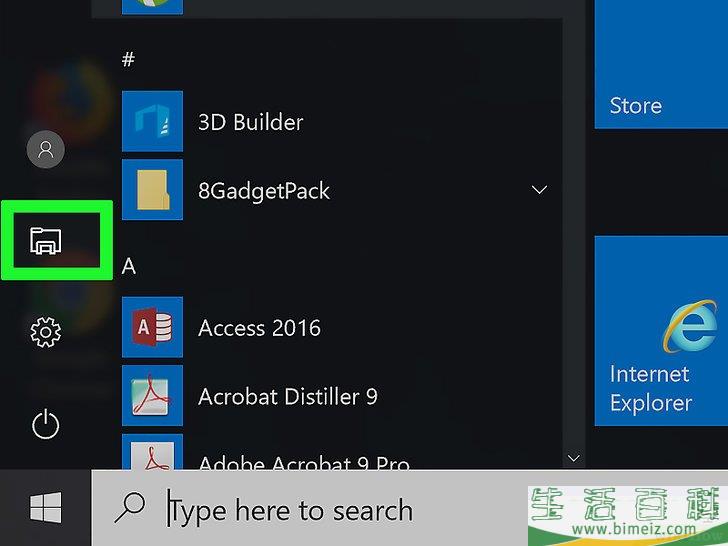Click the 3D Builder app icon
The width and height of the screenshot is (728, 546).
coord(152,122)
